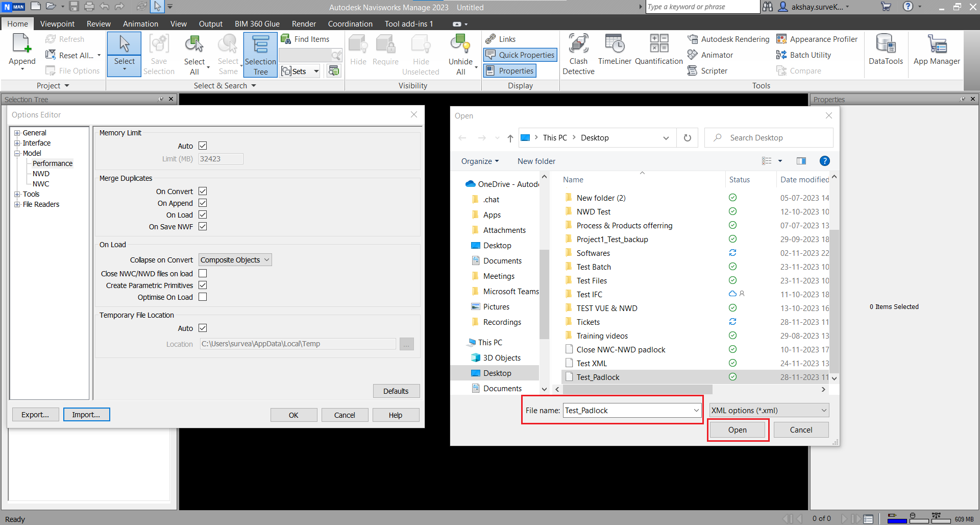Viewport: 980px width, 525px height.
Task: Select the NWD tree item under Model
Action: [41, 174]
